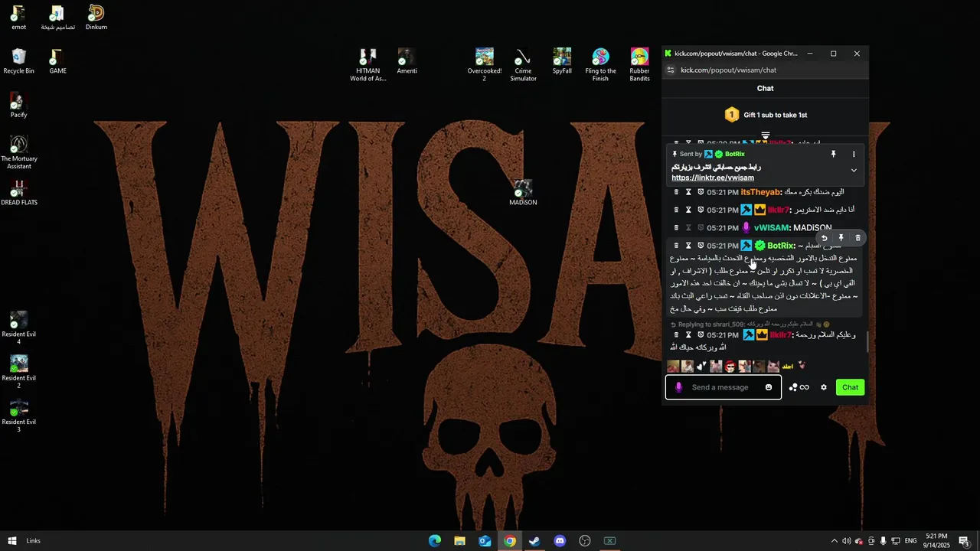Launch SpyFall desktop shortcut
This screenshot has height=551, width=980.
[x=562, y=61]
